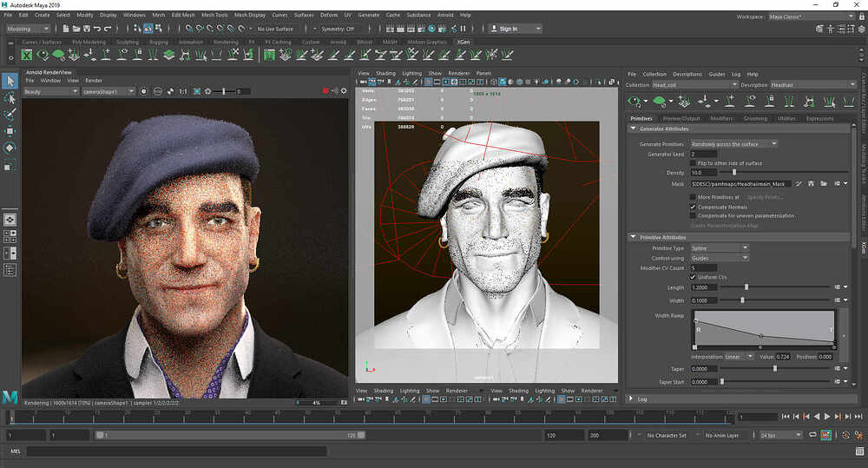Viewport: 868px width, 468px height.
Task: Click the Lasso Select tool
Action: [10, 98]
